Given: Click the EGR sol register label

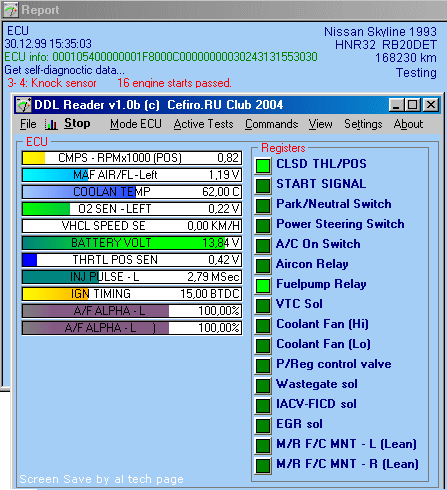Looking at the screenshot, I should click(x=299, y=424).
